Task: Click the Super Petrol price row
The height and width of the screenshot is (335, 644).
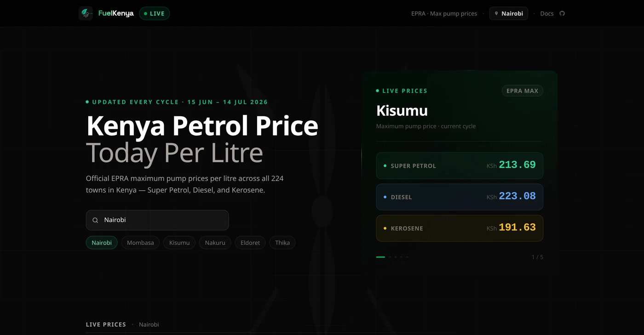Action: coord(460,165)
